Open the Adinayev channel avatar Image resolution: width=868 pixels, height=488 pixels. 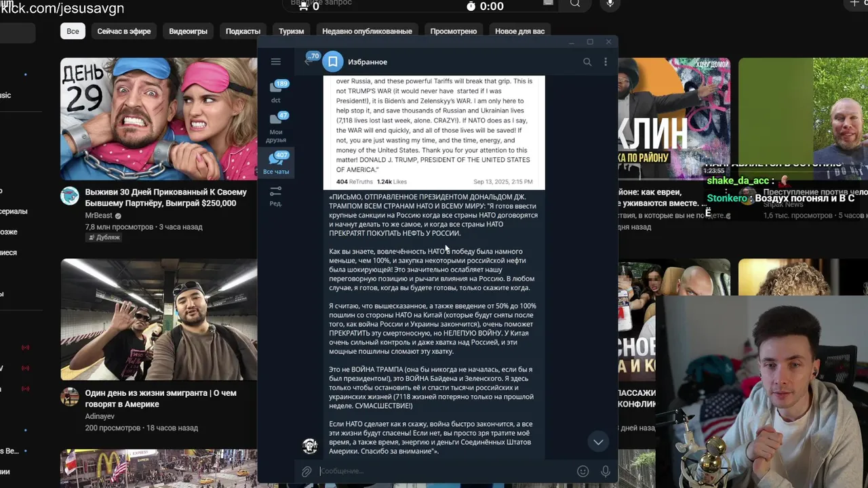click(x=70, y=396)
